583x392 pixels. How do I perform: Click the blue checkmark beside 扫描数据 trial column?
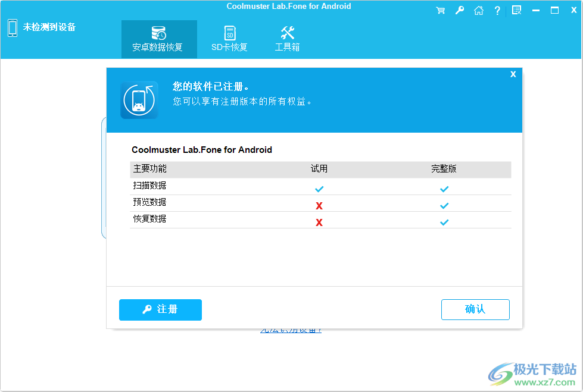coord(319,189)
